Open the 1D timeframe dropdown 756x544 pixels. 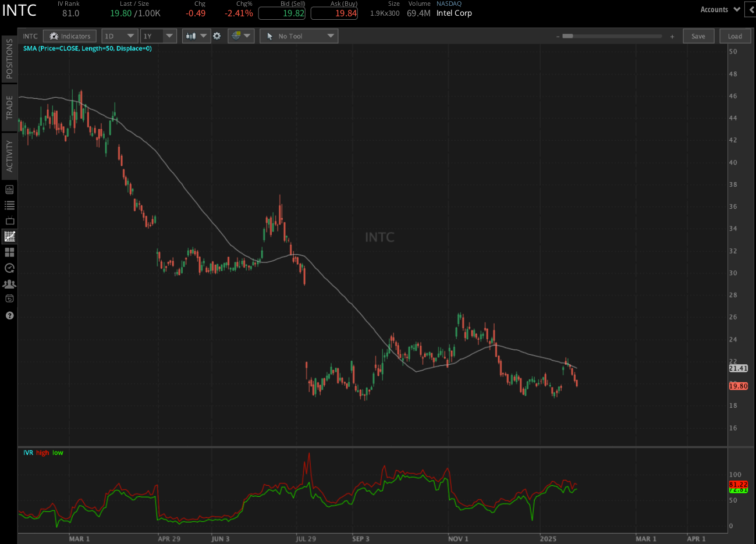[119, 35]
